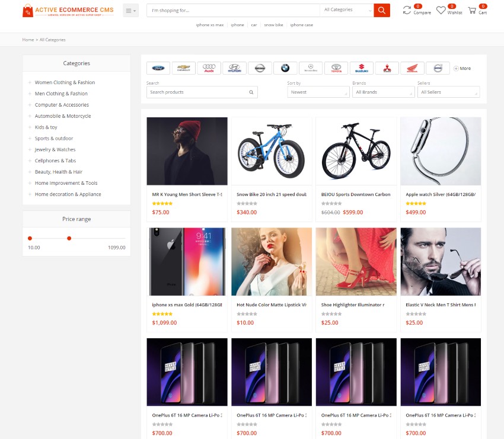
Task: Select the Suzuki brand logo
Action: coord(362,68)
